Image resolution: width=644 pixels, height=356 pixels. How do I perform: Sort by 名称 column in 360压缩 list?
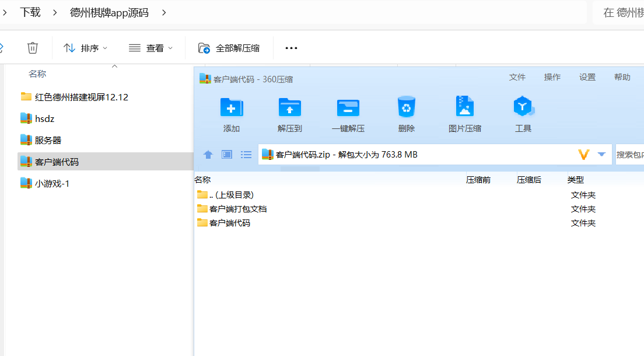click(202, 180)
